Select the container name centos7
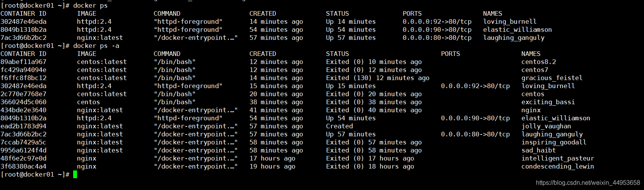Viewport: 644px width, 190px height. tap(535, 70)
